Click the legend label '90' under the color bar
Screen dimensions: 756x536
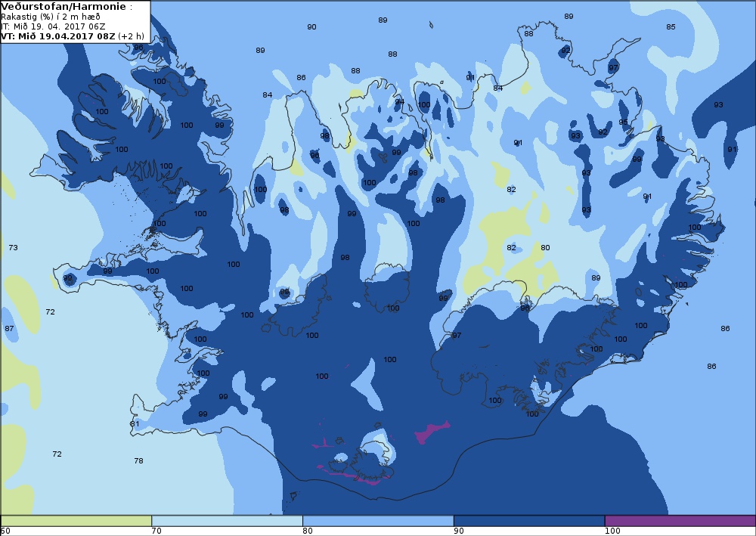[459, 531]
